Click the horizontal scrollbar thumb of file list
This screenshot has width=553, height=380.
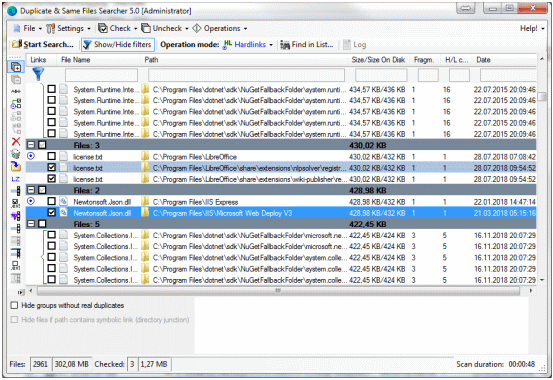pyautogui.click(x=278, y=291)
